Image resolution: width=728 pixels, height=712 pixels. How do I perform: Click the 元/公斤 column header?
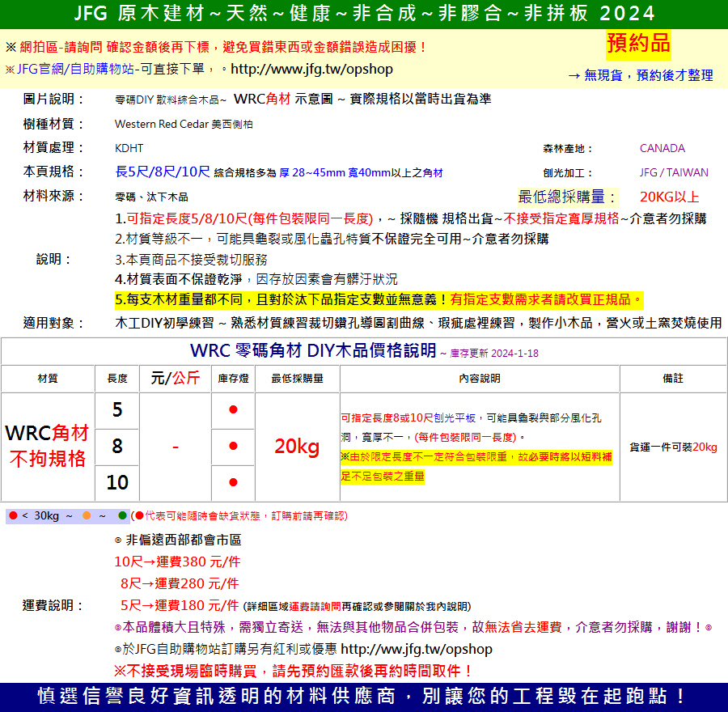click(175, 378)
